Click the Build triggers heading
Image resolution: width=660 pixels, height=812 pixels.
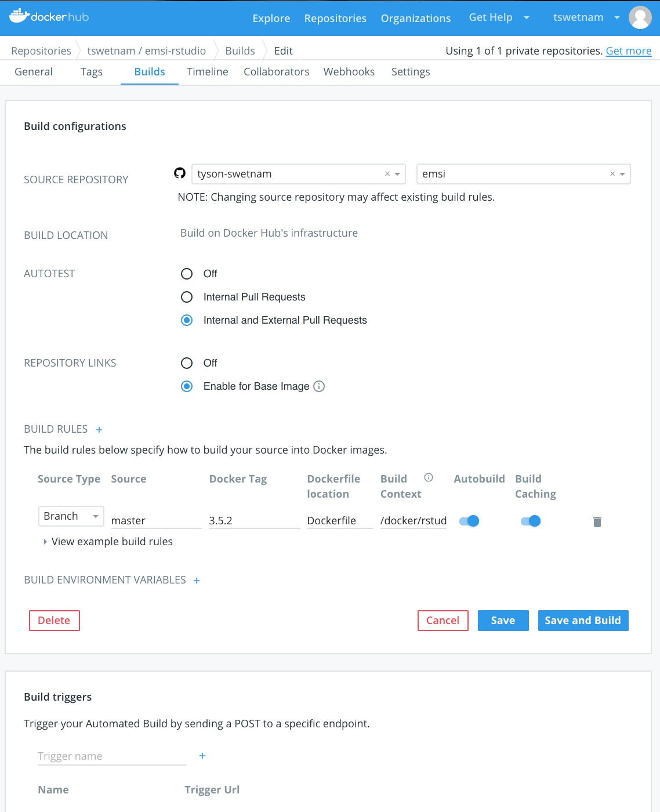click(x=58, y=697)
